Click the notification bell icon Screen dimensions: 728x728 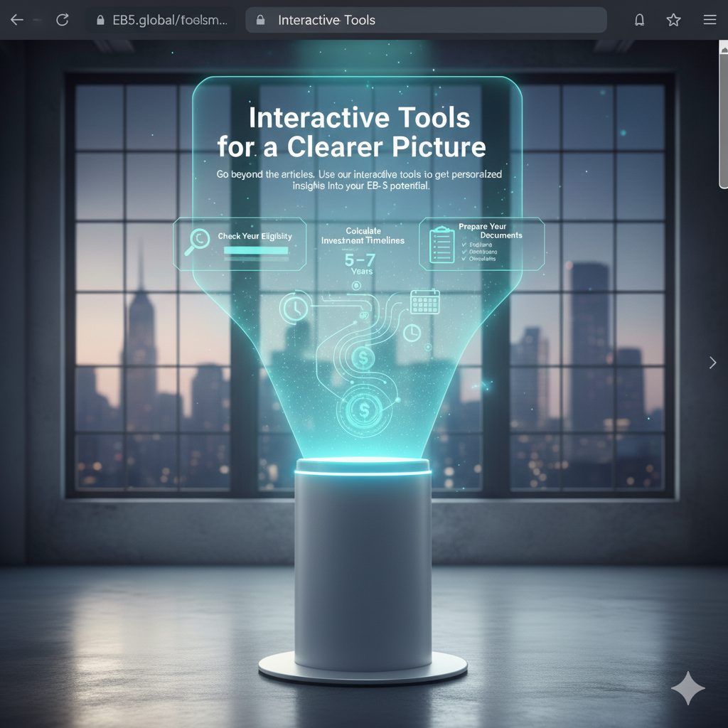click(x=639, y=20)
